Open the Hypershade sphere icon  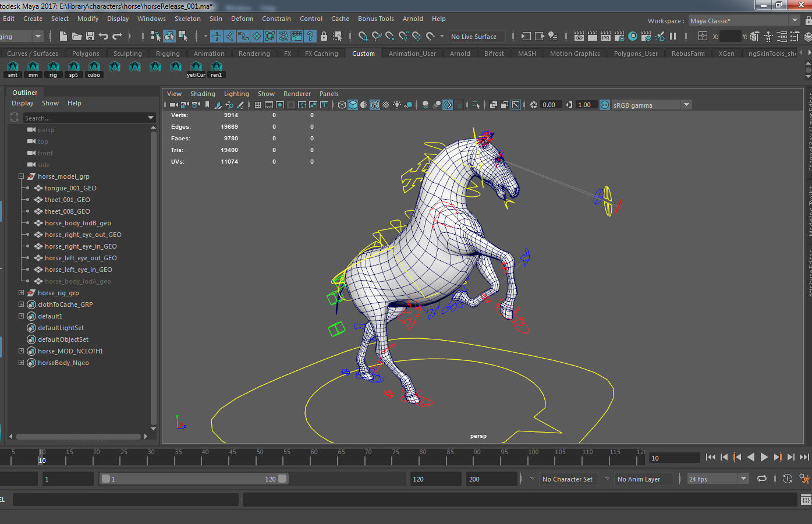(x=633, y=36)
